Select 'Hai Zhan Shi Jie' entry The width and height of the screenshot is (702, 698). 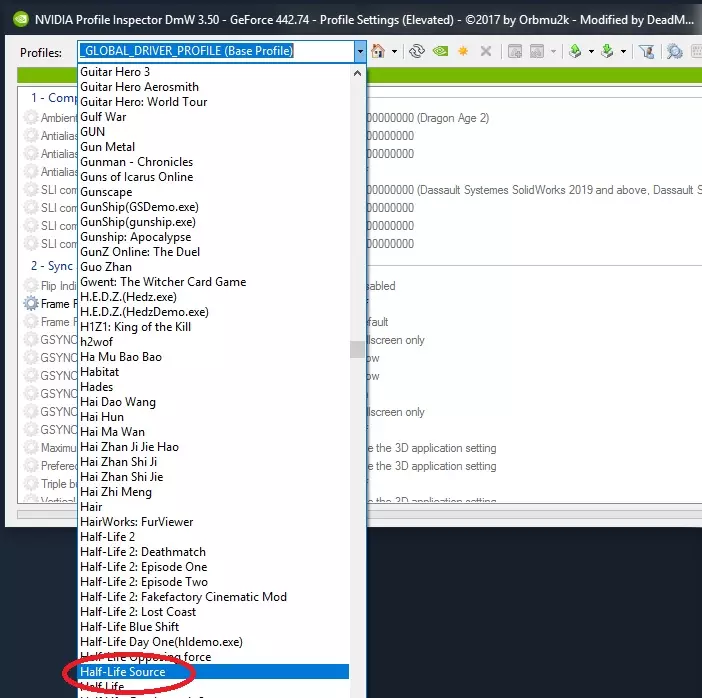click(214, 477)
